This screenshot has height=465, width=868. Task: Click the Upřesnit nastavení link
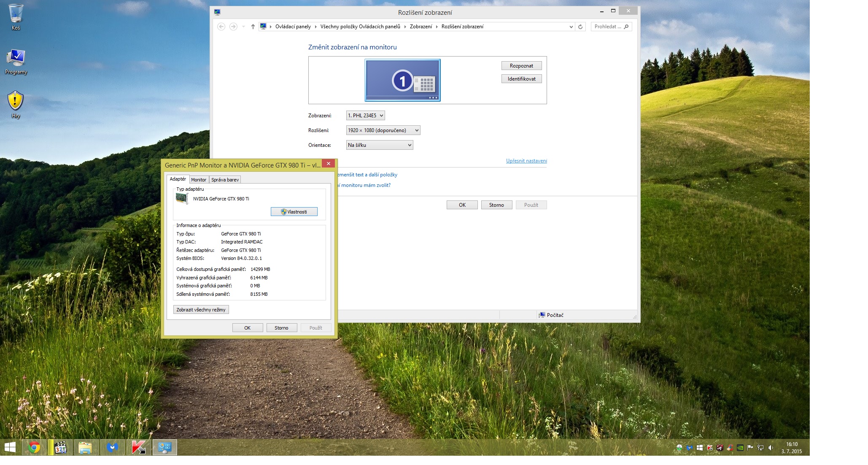pyautogui.click(x=526, y=161)
